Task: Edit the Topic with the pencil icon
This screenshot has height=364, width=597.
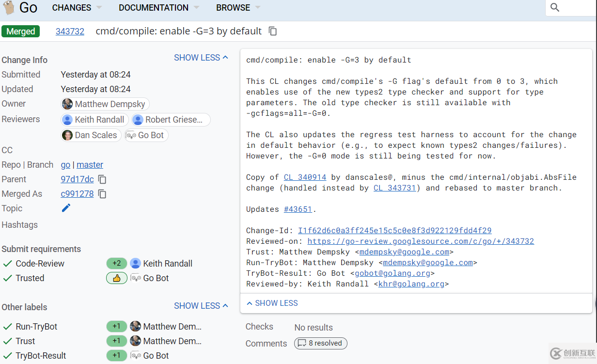Action: [66, 208]
